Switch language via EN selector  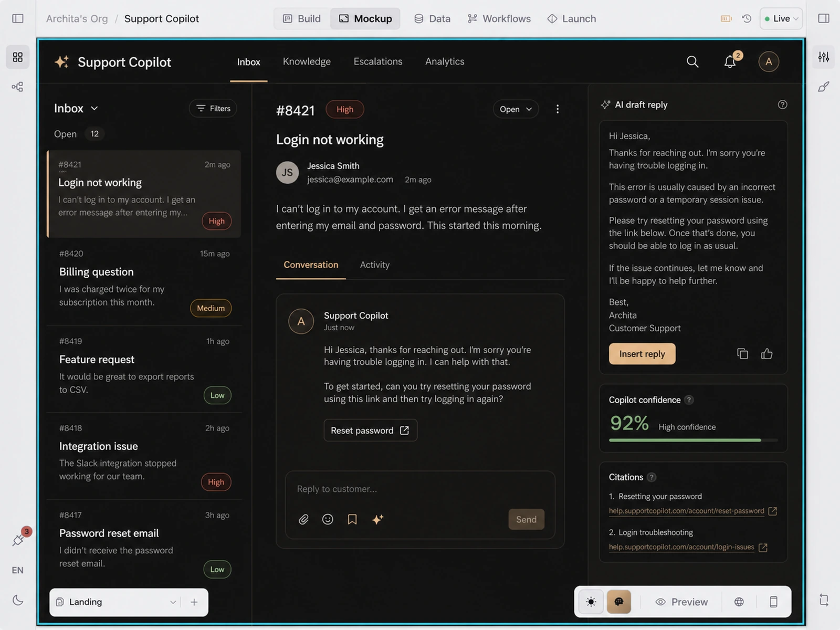[x=18, y=570]
